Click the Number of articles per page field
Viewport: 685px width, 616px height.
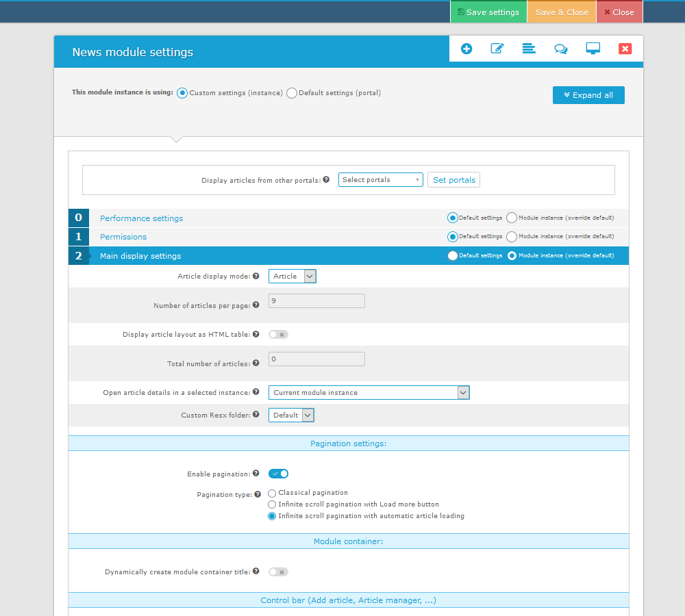tap(316, 301)
